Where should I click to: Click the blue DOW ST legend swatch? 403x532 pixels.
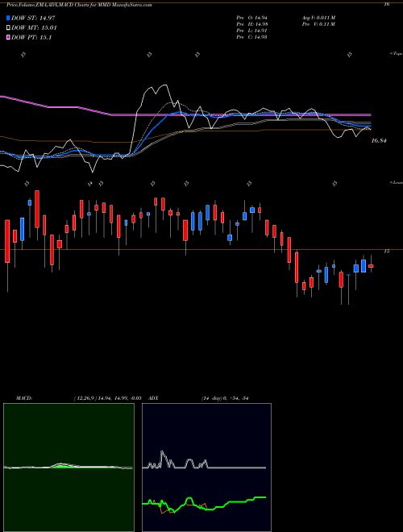point(8,18)
